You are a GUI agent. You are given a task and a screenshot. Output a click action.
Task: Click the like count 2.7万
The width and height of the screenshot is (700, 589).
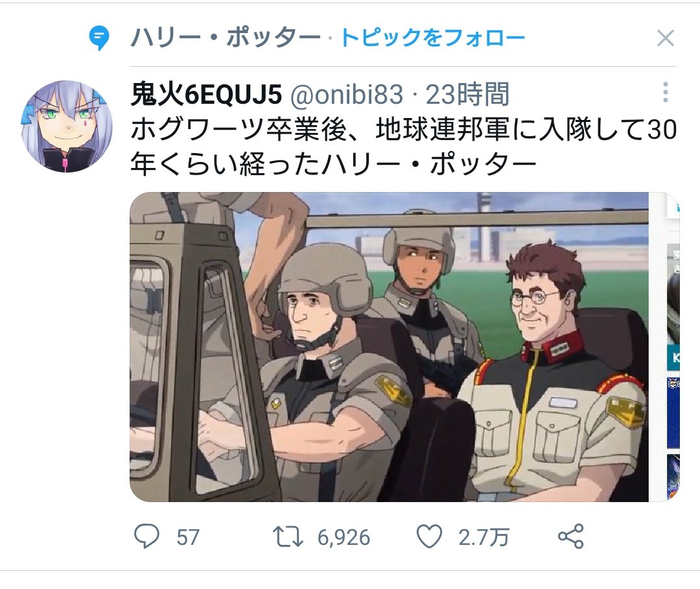point(484,537)
